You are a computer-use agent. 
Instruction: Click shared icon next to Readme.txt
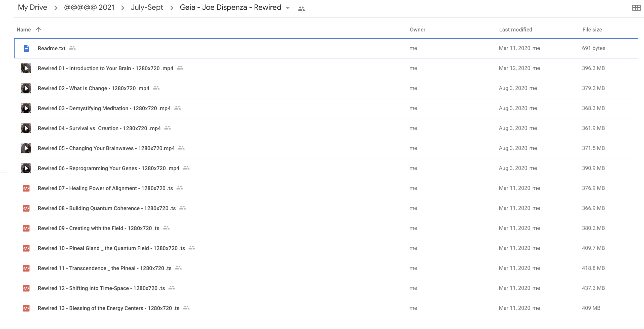coord(72,48)
